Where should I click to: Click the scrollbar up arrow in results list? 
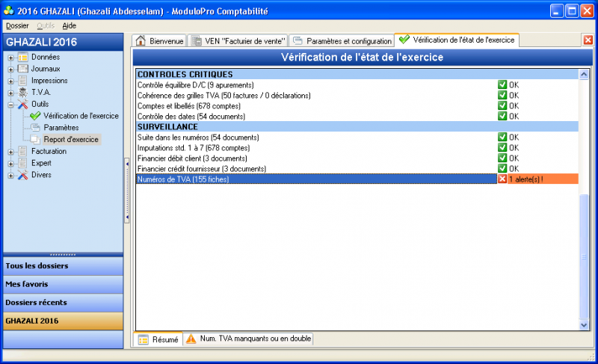[584, 74]
